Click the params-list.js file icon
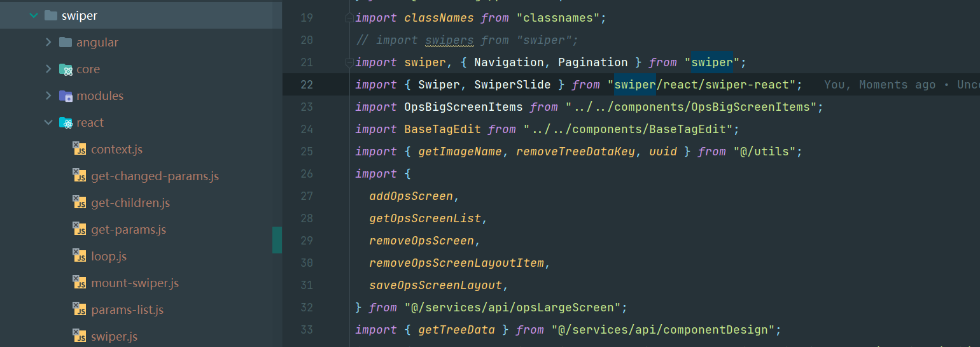Image resolution: width=980 pixels, height=347 pixels. point(80,309)
